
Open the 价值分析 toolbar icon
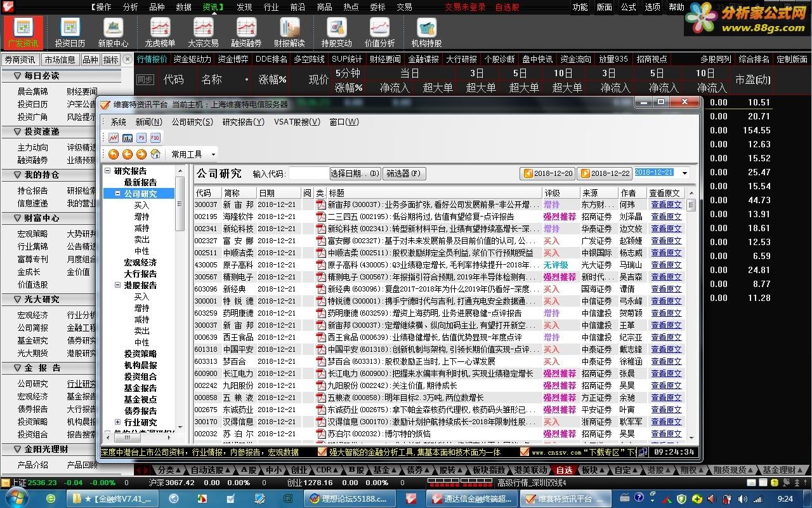[379, 32]
